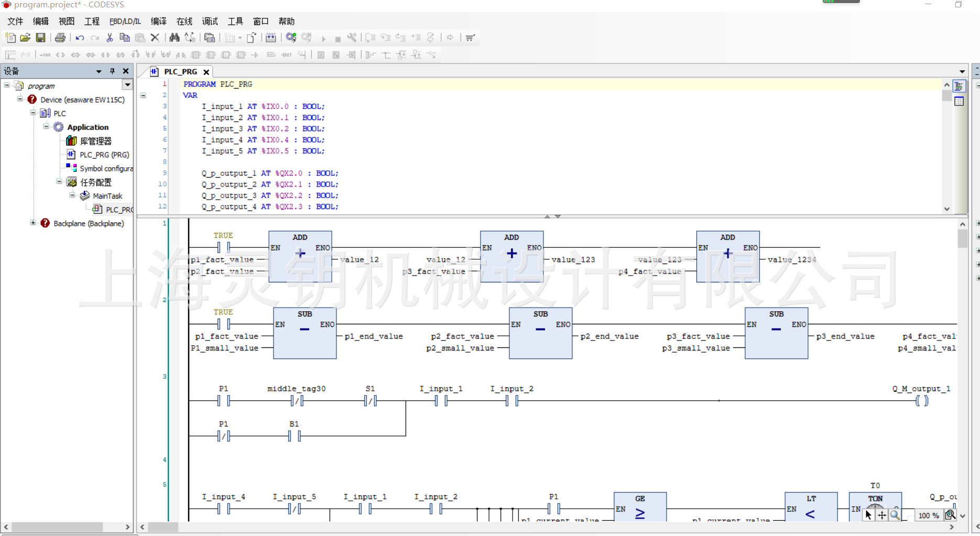The width and height of the screenshot is (980, 536).
Task: Click the Cut scissors icon
Action: 110,38
